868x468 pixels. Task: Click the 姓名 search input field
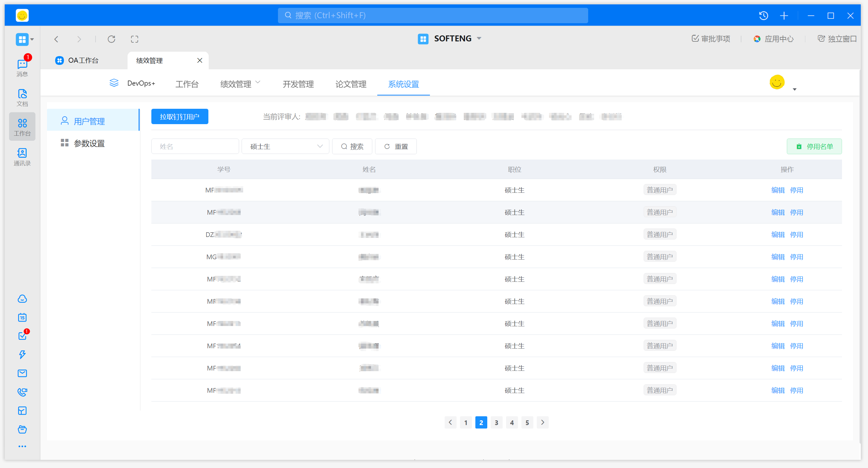pyautogui.click(x=195, y=146)
